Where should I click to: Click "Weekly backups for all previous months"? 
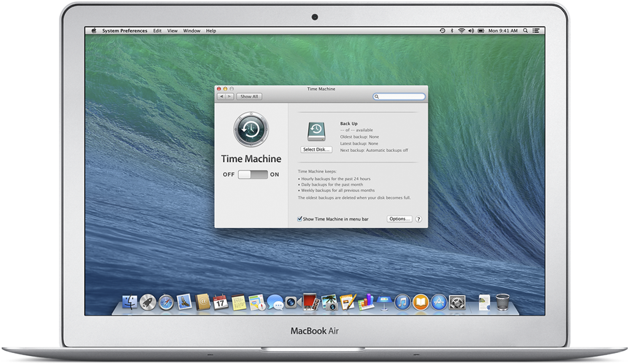pyautogui.click(x=338, y=191)
